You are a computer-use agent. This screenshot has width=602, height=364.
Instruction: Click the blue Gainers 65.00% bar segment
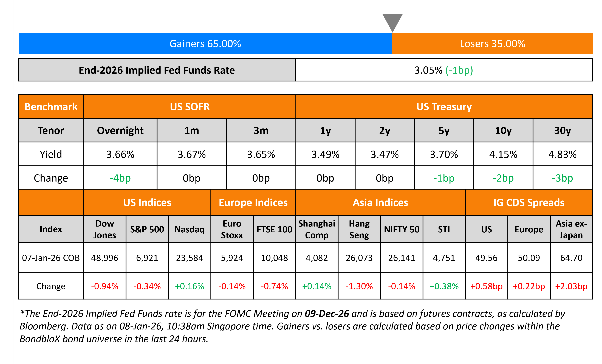click(x=205, y=43)
